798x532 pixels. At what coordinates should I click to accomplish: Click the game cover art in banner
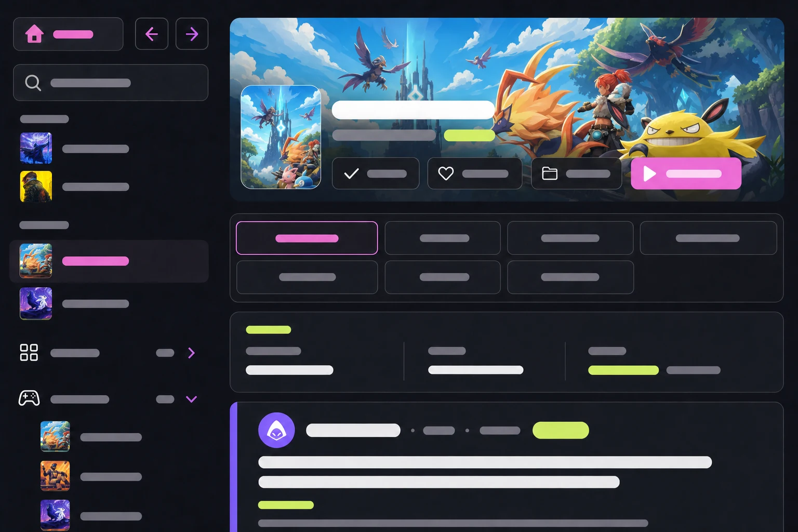click(x=281, y=137)
